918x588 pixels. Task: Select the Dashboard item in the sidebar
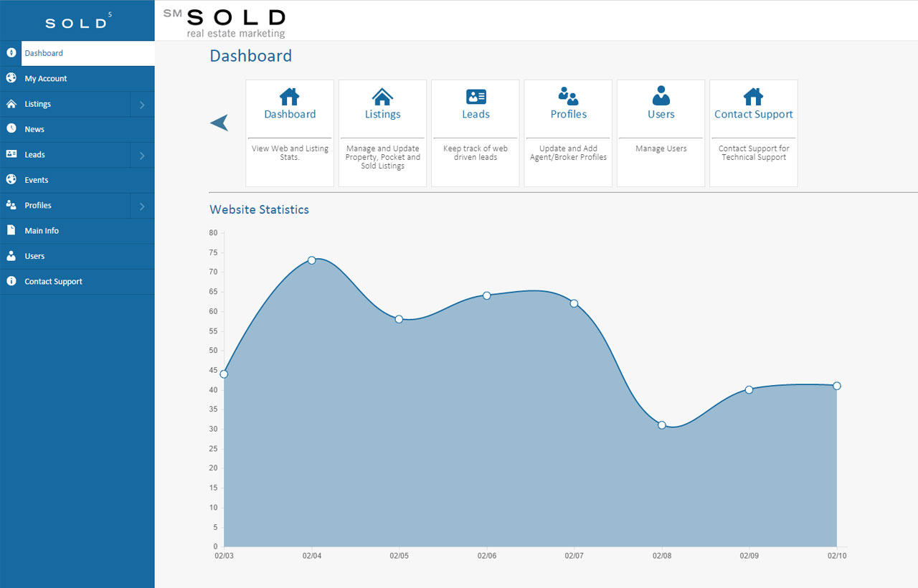(44, 53)
